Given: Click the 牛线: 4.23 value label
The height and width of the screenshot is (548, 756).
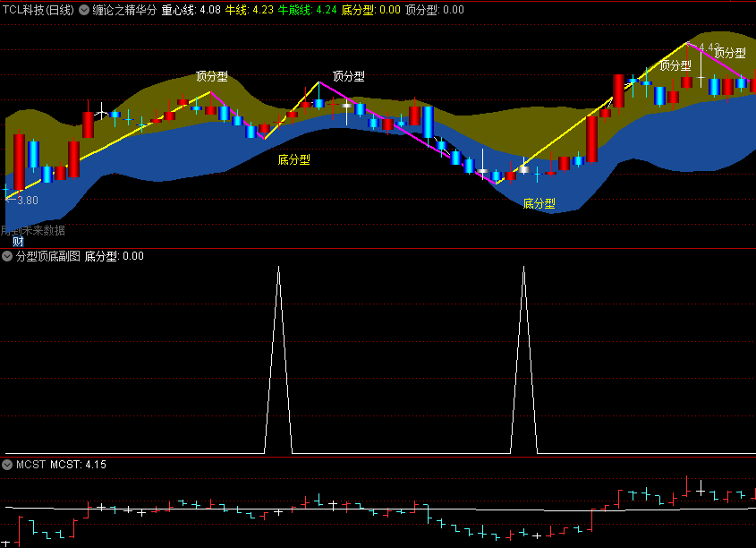Looking at the screenshot, I should (x=250, y=10).
